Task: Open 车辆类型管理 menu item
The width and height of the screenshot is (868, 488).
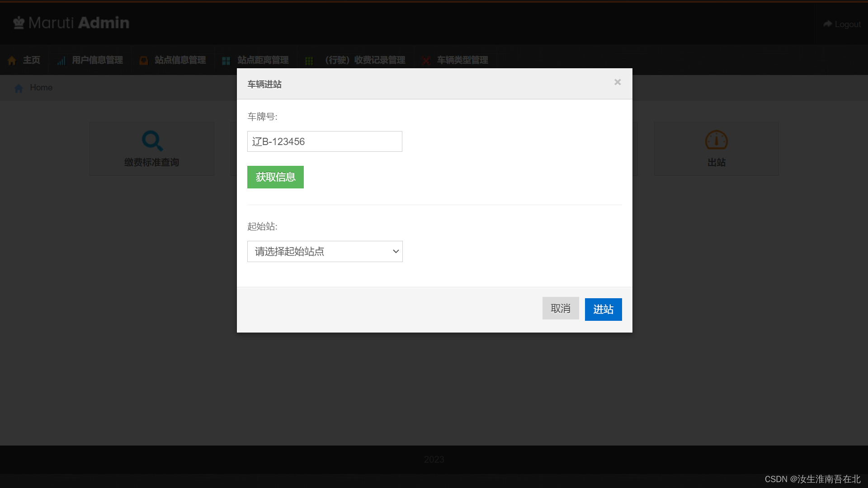Action: click(x=455, y=60)
